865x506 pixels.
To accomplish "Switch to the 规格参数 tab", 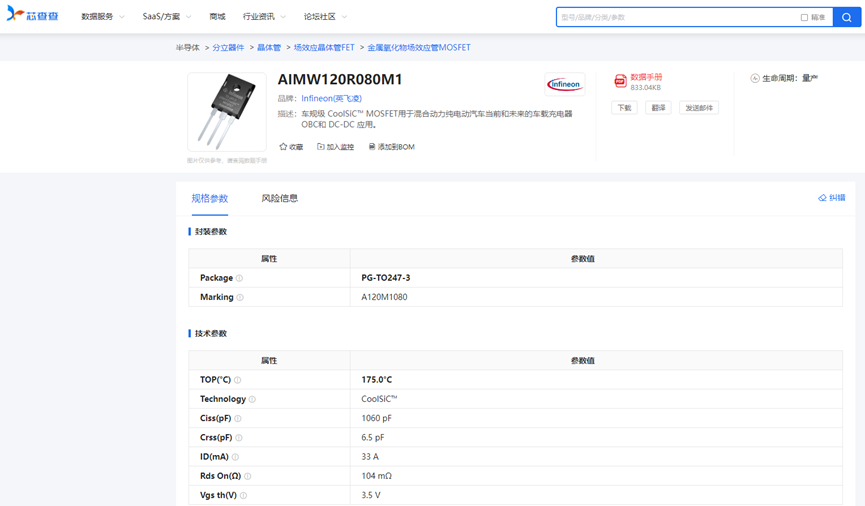I will pos(210,199).
